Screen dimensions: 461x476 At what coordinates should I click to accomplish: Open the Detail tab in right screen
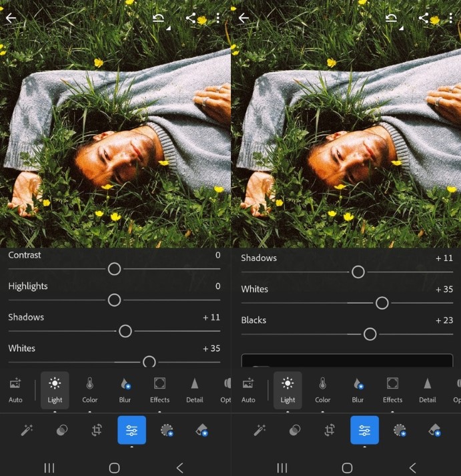point(428,391)
